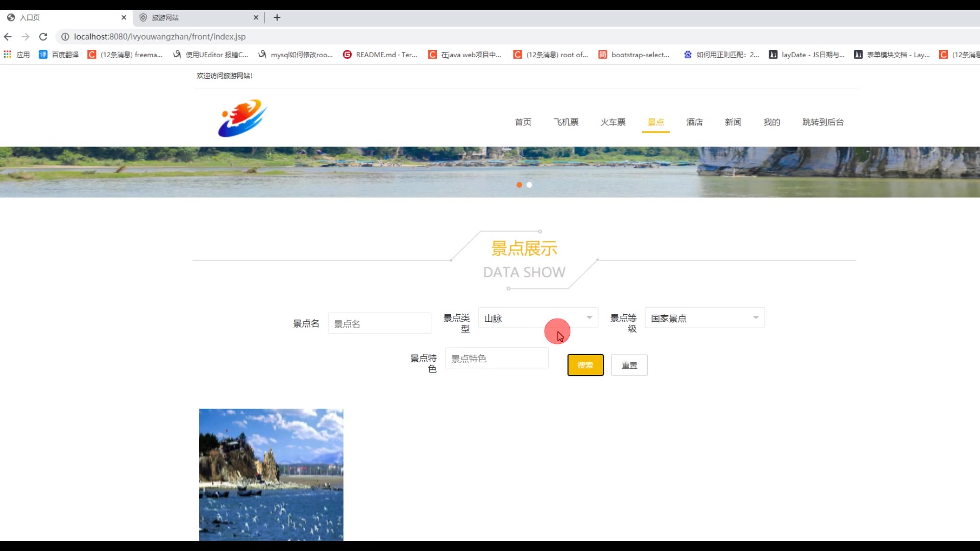Go to the 飞机票 navigation item
Screen dimensions: 980x551
(x=566, y=122)
